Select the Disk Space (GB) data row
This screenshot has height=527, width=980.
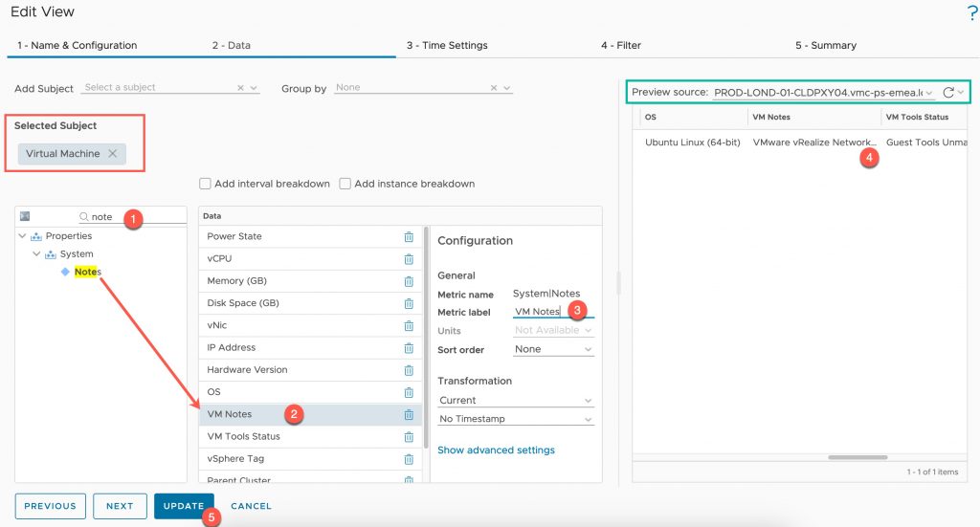[310, 303]
